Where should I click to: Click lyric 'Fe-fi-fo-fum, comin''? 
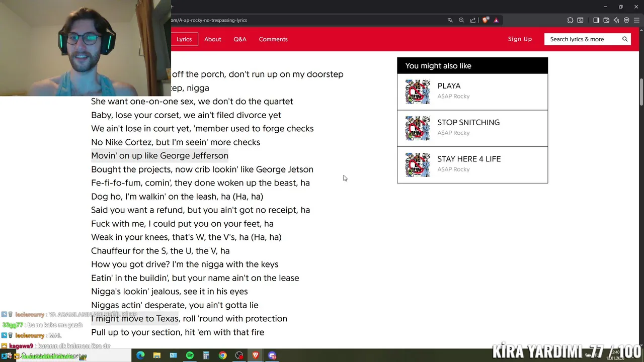[x=200, y=183]
